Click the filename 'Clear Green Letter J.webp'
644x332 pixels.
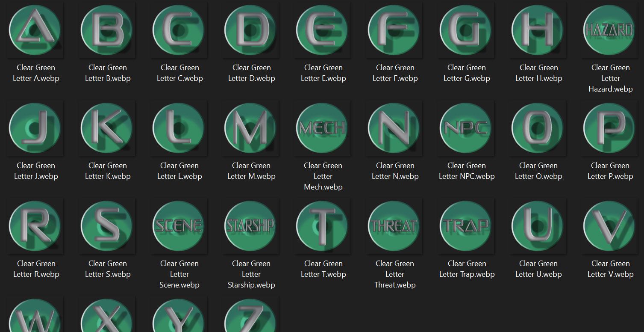[36, 171]
